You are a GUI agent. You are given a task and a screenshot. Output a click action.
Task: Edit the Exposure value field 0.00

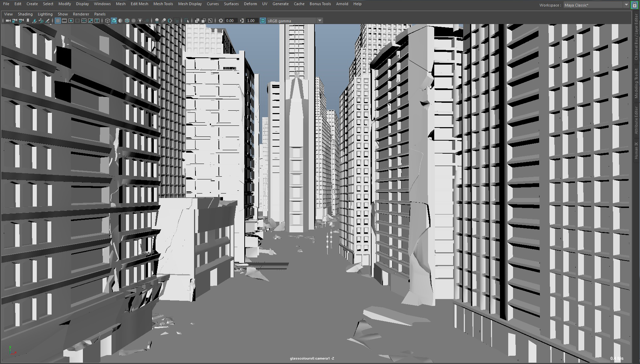[x=231, y=21]
